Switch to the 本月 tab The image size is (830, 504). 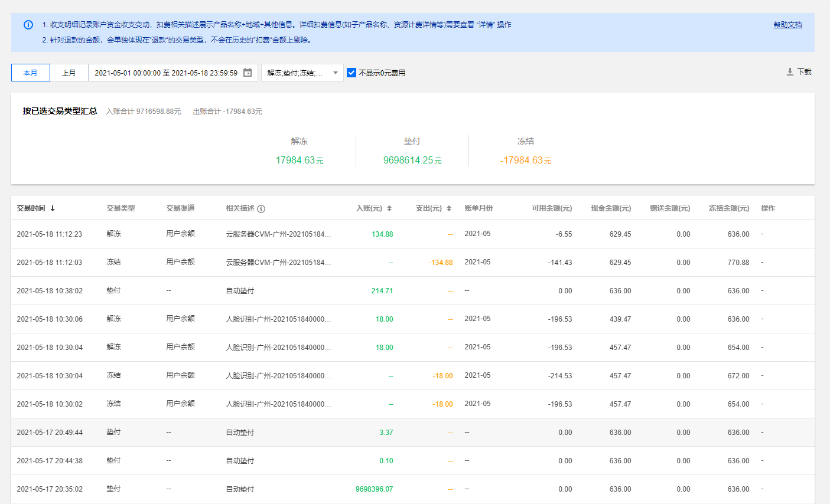[x=31, y=73]
